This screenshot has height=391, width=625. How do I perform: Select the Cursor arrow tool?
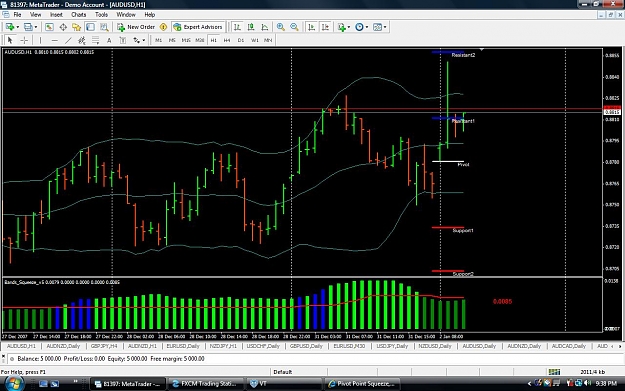point(10,40)
